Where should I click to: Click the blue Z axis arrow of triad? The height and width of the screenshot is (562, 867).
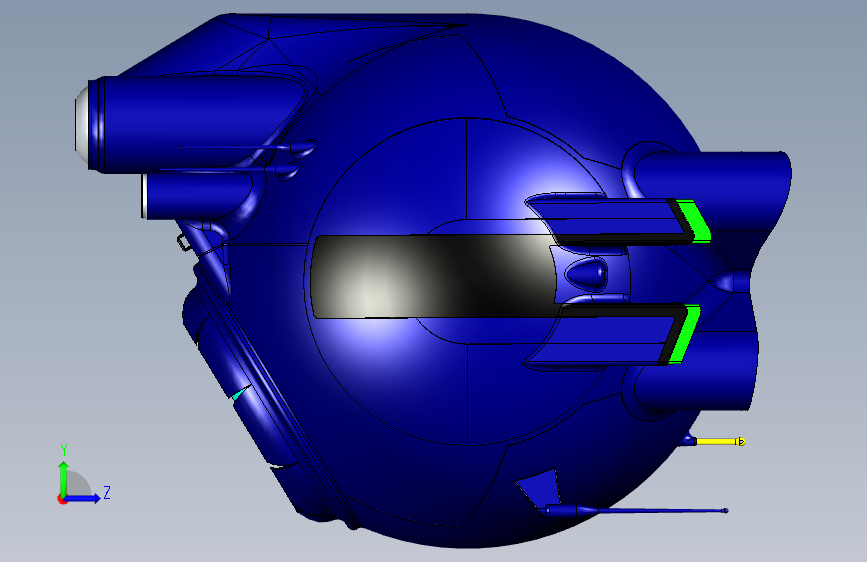coord(84,498)
